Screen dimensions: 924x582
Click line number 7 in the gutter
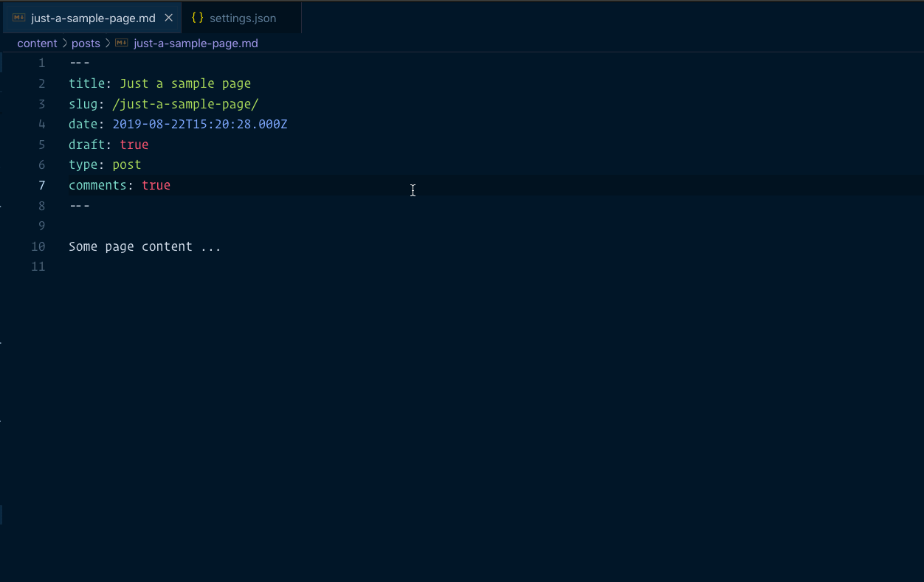pyautogui.click(x=41, y=185)
